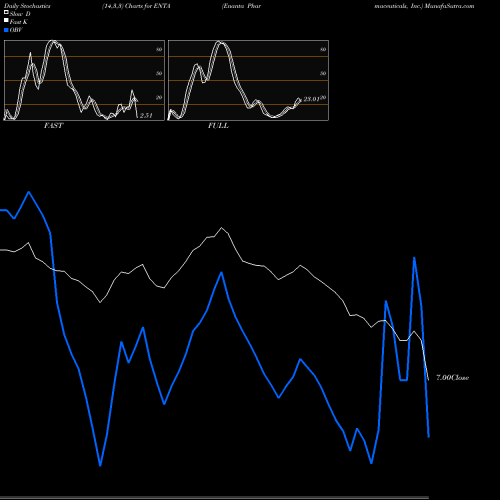Click the 50 level label in FAST chart

coord(159,73)
